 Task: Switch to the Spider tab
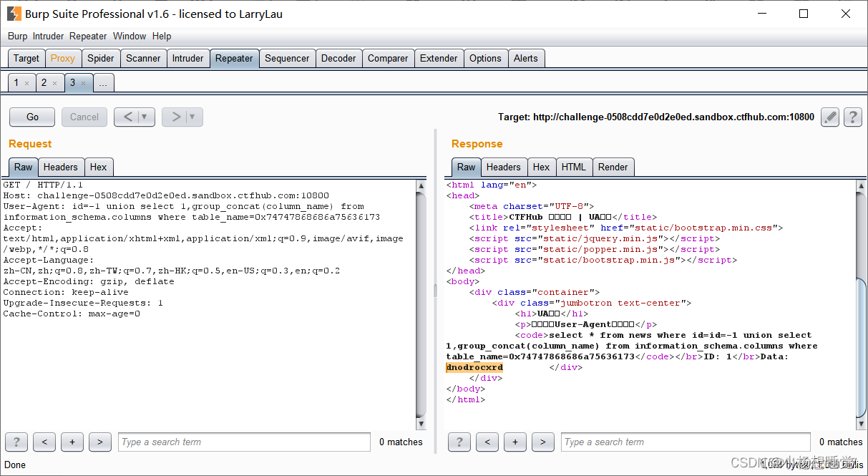tap(101, 58)
